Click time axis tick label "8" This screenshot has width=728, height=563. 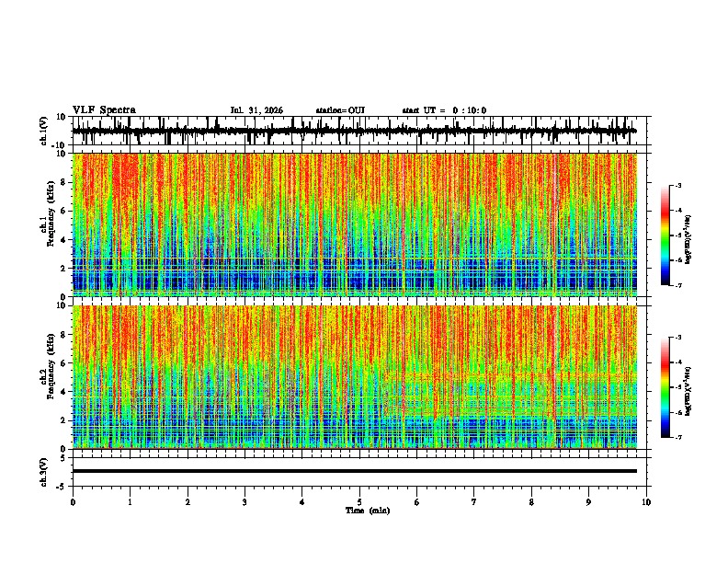[531, 502]
